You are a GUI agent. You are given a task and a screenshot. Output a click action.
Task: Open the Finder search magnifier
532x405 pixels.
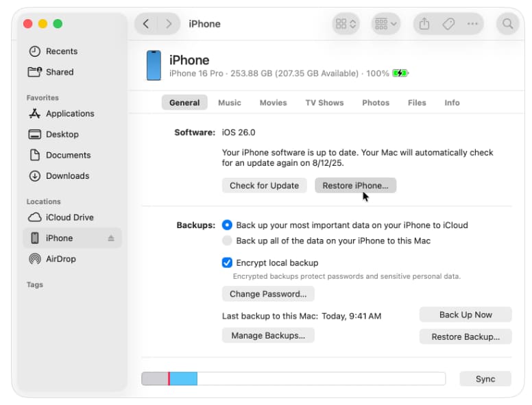click(x=507, y=24)
